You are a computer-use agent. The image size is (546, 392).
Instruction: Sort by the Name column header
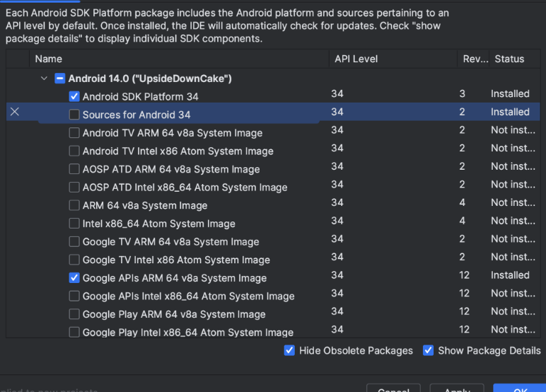[x=49, y=59]
